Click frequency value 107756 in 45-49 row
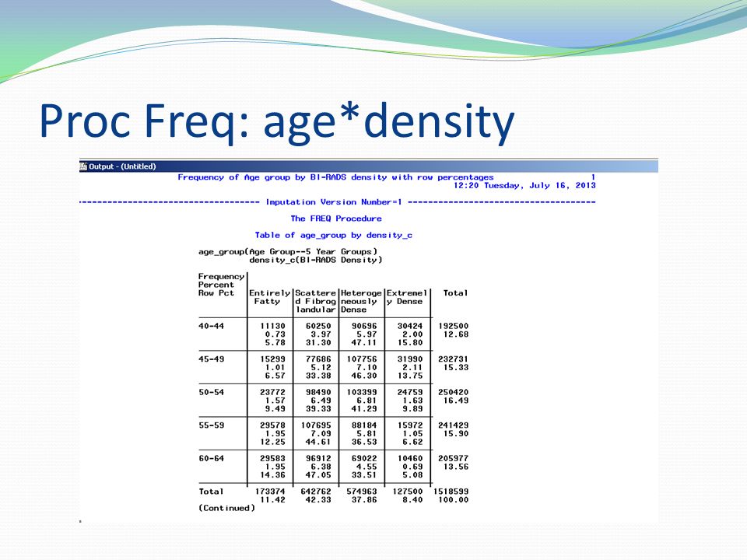Image resolution: width=747 pixels, height=560 pixels. pos(362,359)
